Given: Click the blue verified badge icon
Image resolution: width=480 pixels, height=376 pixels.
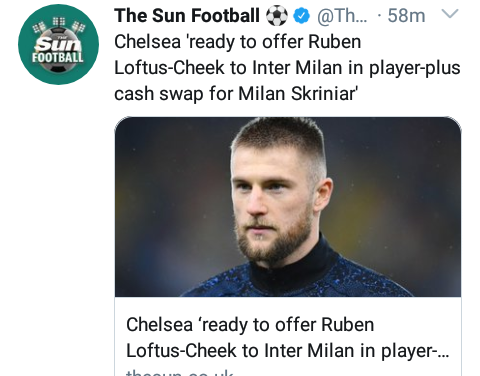Looking at the screenshot, I should click(x=302, y=16).
